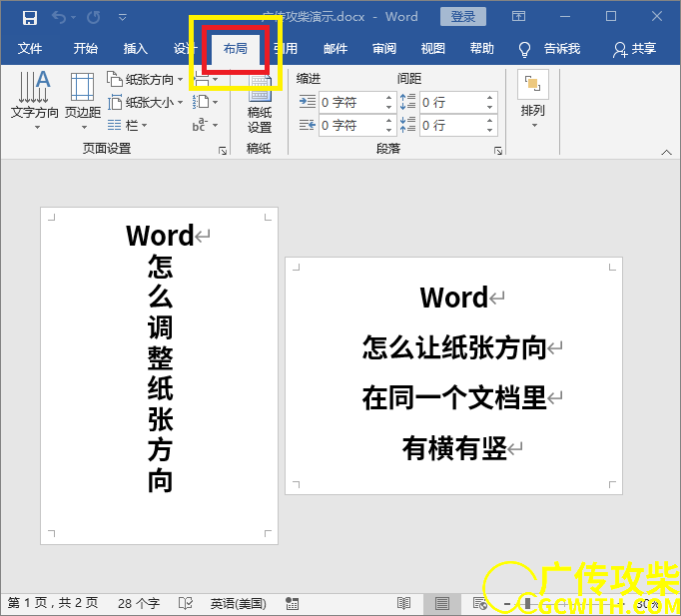The height and width of the screenshot is (616, 681).
Task: Switch to Print Layout view icon
Action: coord(442,603)
